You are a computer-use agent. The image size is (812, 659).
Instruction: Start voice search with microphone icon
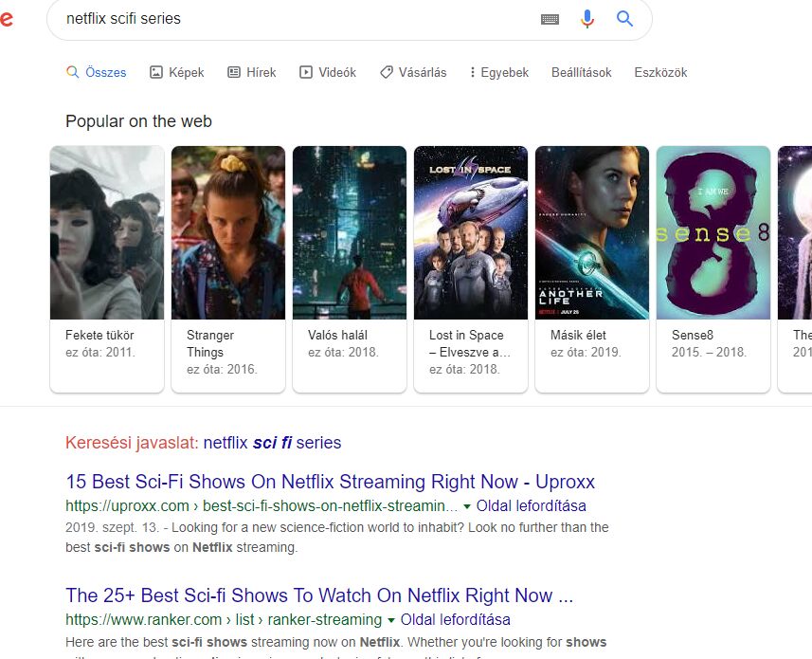coord(586,19)
